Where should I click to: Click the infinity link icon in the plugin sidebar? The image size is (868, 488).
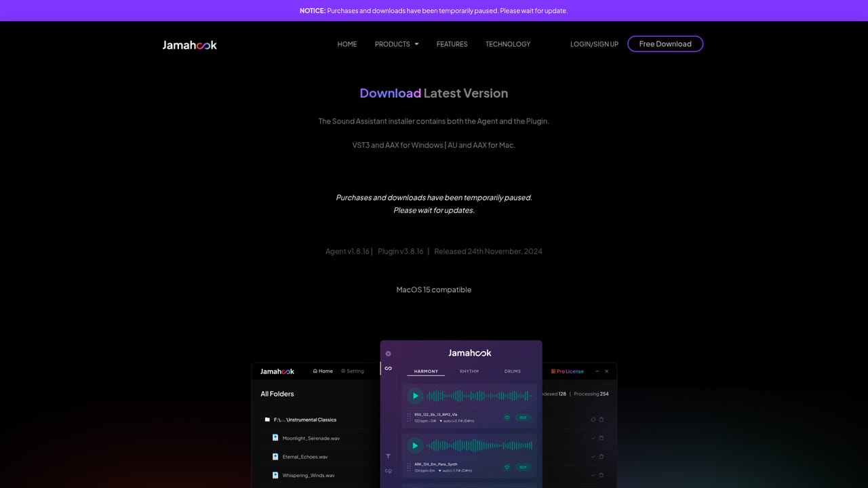388,369
